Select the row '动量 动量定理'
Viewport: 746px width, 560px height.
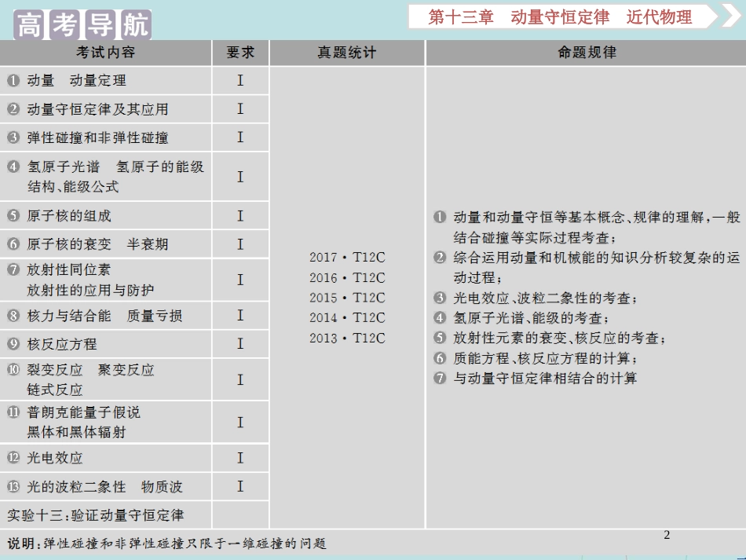(106, 80)
